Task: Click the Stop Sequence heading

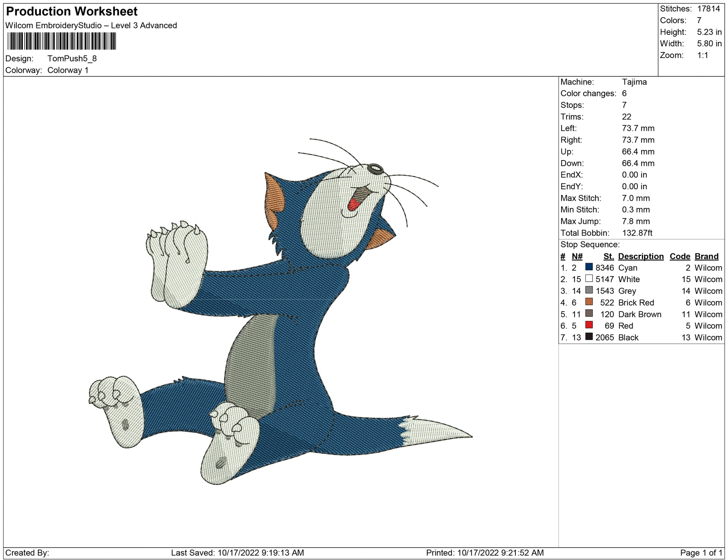Action: click(590, 244)
